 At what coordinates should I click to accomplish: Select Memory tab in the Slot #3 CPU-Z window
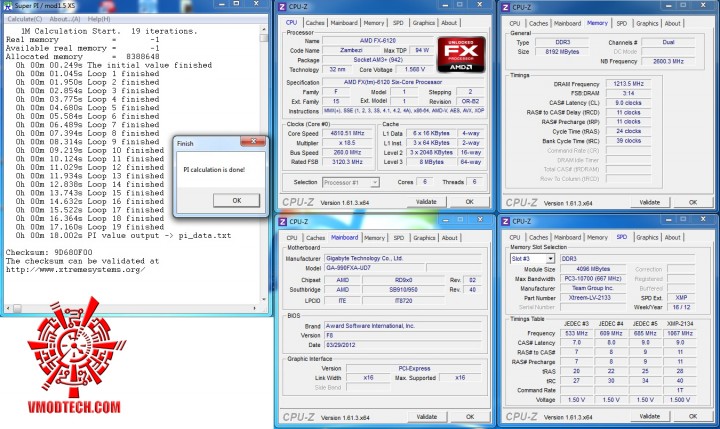[x=597, y=237]
